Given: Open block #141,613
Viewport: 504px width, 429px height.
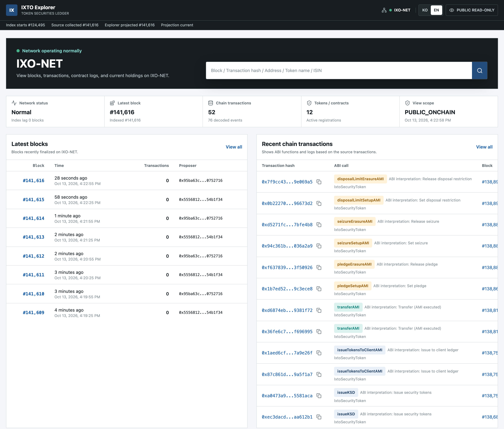Looking at the screenshot, I should tap(33, 237).
